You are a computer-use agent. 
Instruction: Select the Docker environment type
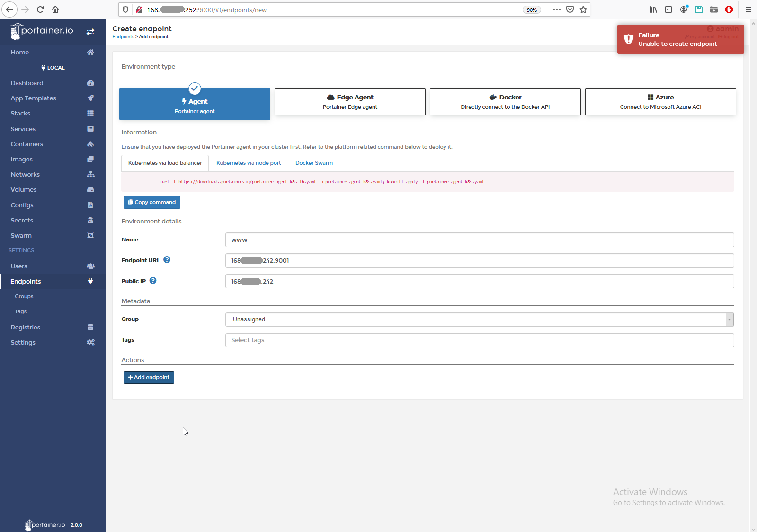click(505, 102)
